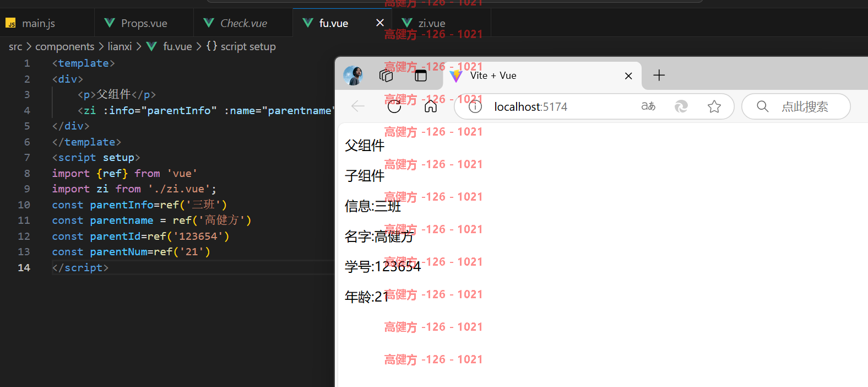
Task: Click the browser back arrow
Action: [x=358, y=106]
